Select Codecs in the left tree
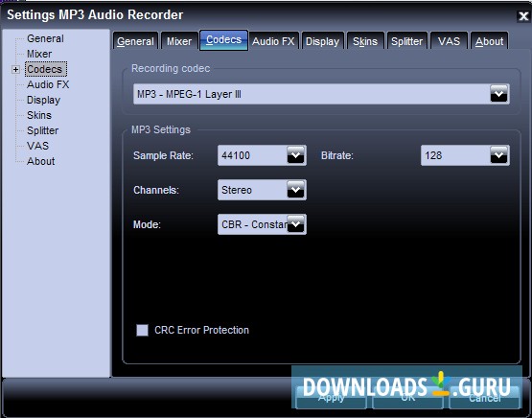This screenshot has width=532, height=418. pyautogui.click(x=45, y=69)
